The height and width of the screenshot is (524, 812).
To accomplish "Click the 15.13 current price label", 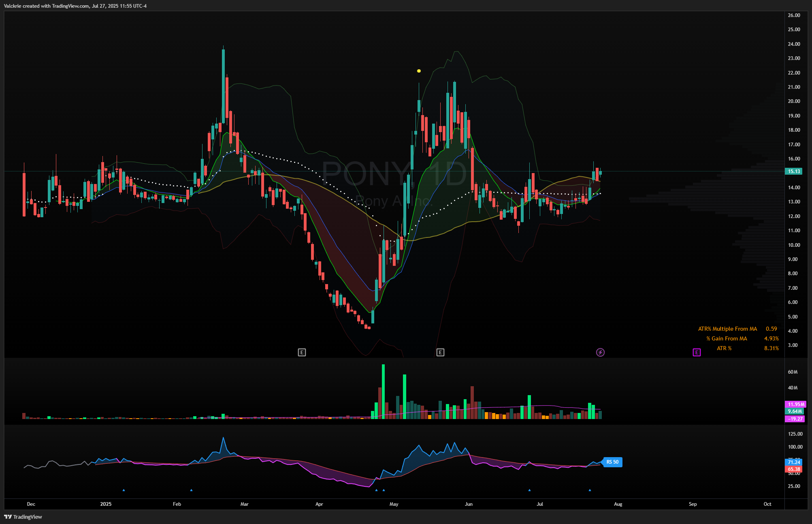I will pos(794,171).
